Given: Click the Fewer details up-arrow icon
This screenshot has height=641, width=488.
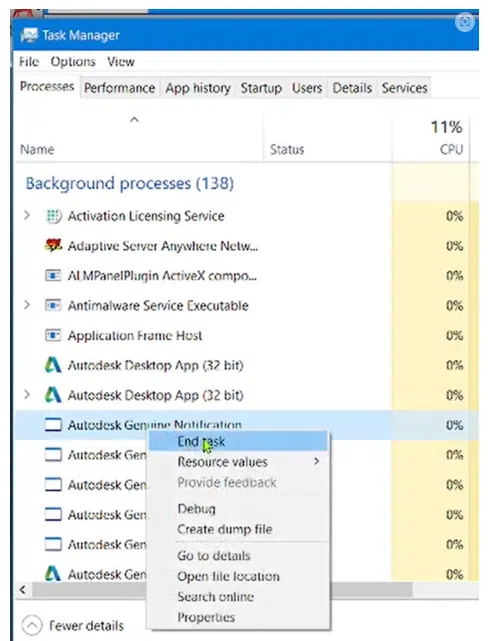Looking at the screenshot, I should pos(32,625).
